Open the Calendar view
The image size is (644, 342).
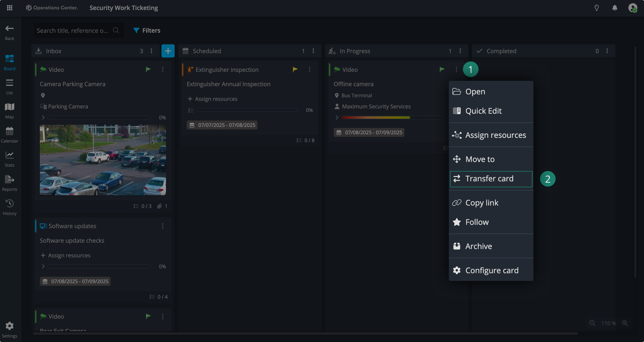9,135
